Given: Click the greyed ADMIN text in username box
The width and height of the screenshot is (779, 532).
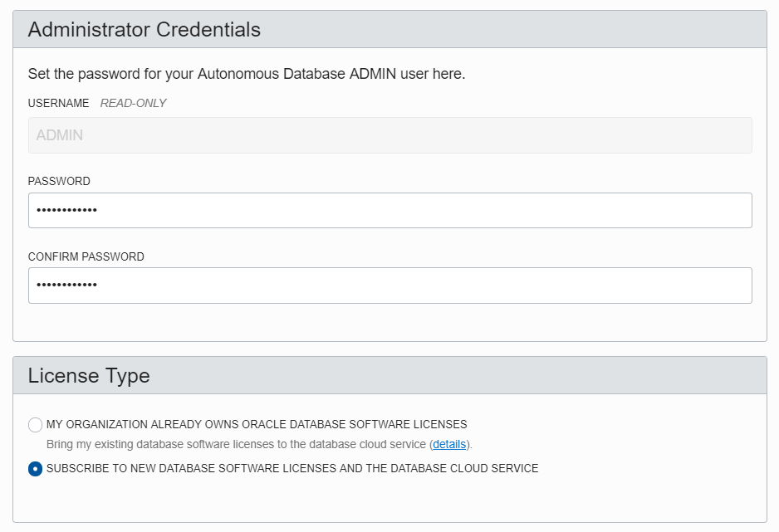Looking at the screenshot, I should click(60, 135).
